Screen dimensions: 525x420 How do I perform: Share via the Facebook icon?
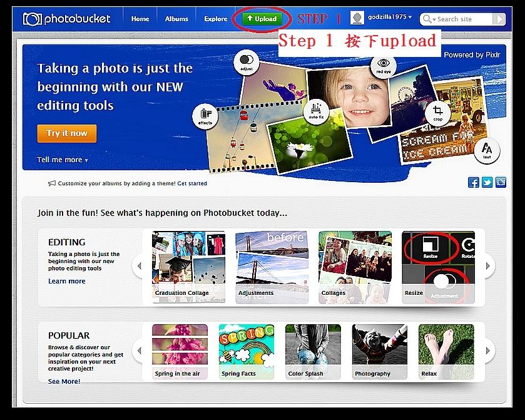point(474,182)
